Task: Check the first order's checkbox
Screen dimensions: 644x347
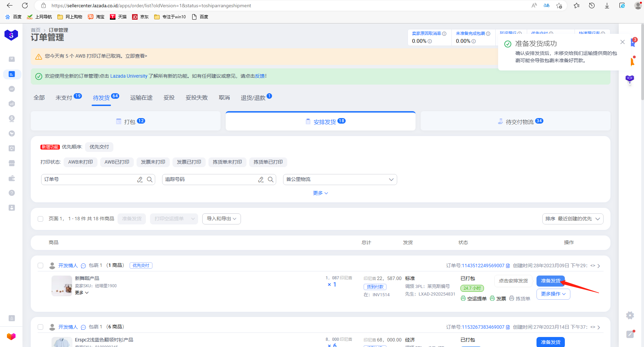Action: pyautogui.click(x=40, y=266)
